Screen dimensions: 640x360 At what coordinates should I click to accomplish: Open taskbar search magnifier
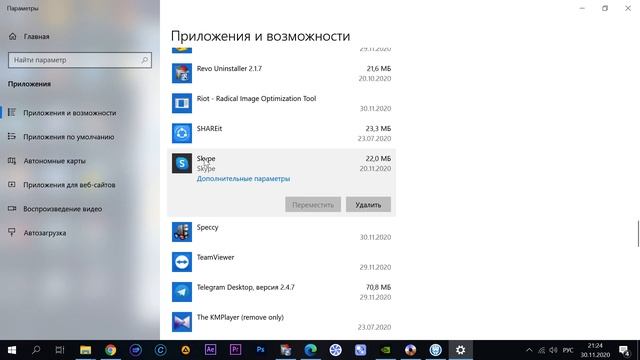[x=36, y=350]
